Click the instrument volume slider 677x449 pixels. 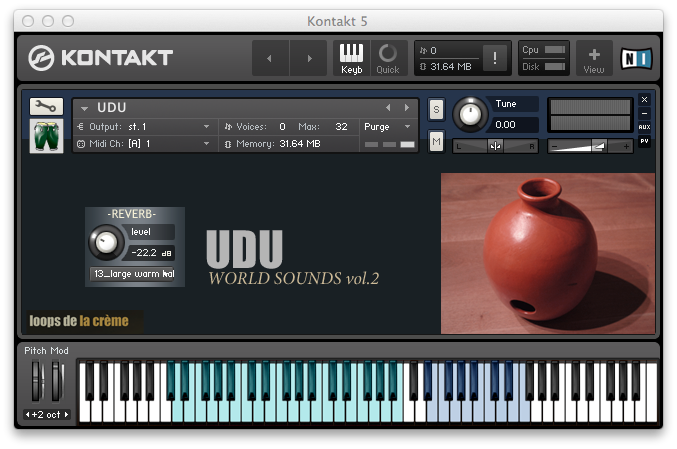click(590, 146)
